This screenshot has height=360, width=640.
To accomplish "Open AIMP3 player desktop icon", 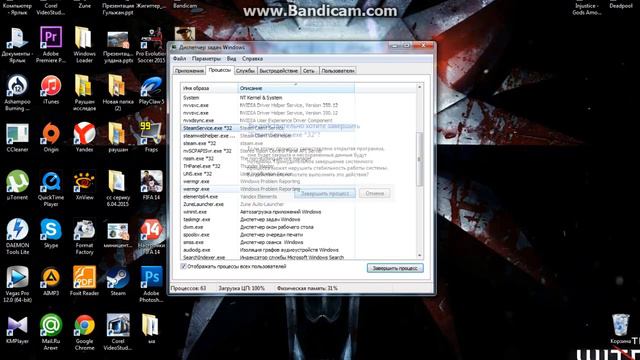I will pyautogui.click(x=51, y=281).
